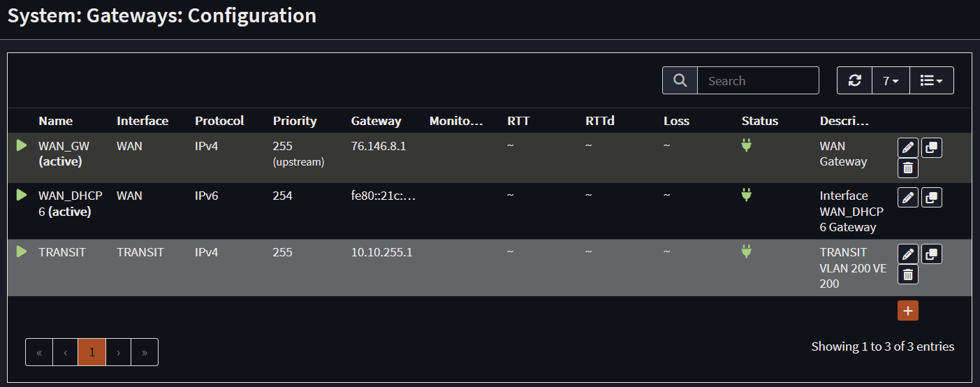Clone the WAN_DHCP6 gateway entry
Screen dimensions: 980x387
(x=931, y=198)
